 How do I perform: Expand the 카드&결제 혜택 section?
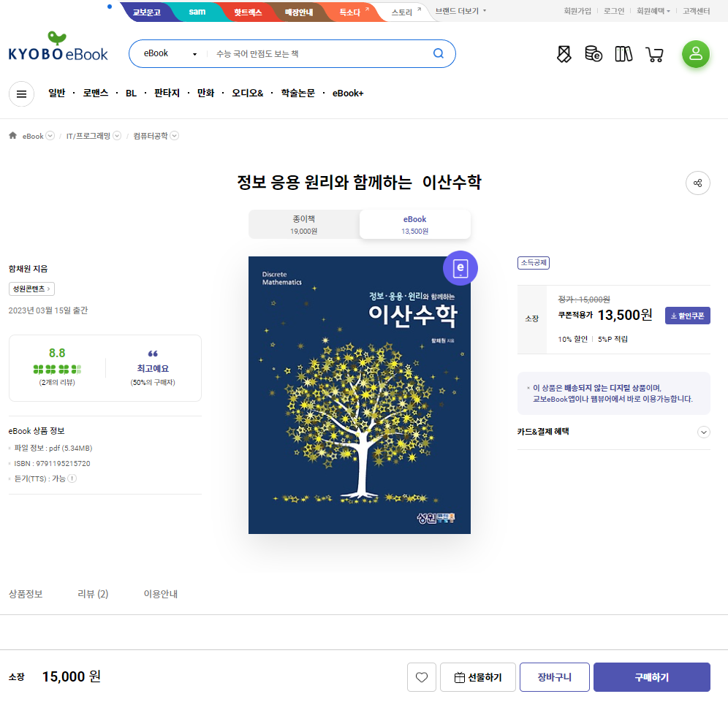(x=704, y=432)
